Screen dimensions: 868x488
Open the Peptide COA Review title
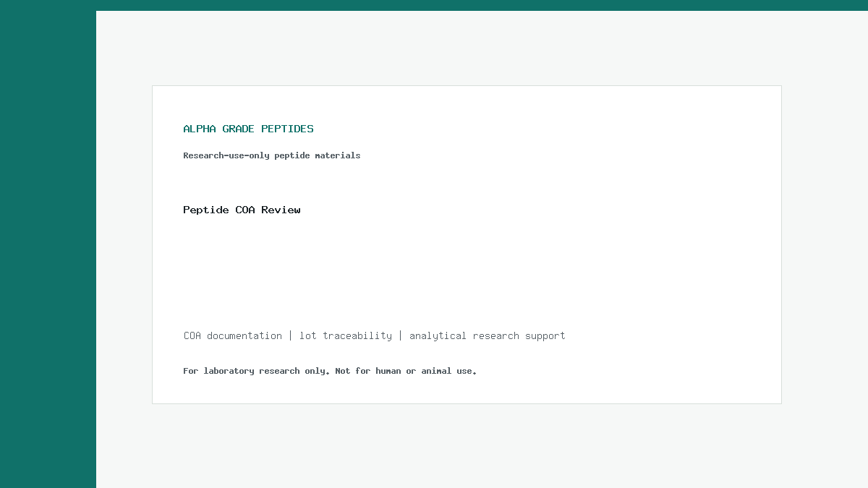[242, 210]
